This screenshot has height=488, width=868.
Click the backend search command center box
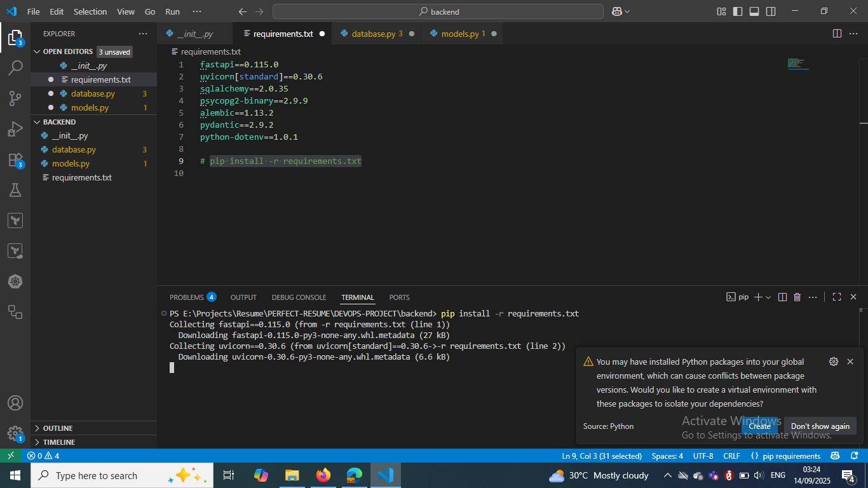pos(438,11)
